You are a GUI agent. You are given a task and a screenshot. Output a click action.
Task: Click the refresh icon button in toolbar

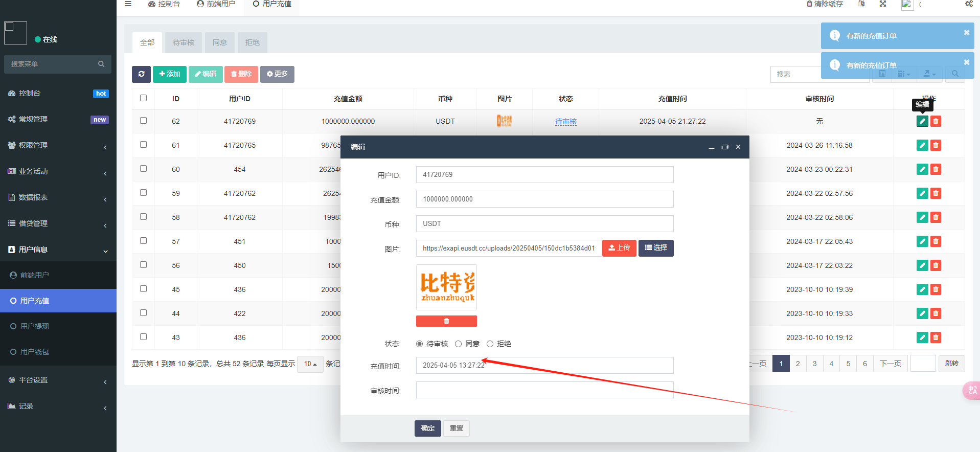click(x=141, y=74)
